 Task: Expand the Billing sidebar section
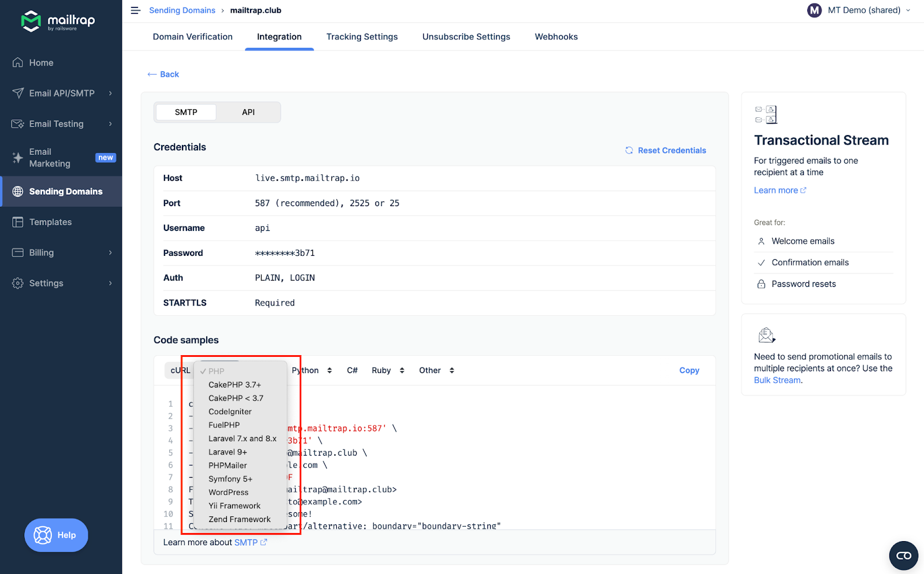110,253
